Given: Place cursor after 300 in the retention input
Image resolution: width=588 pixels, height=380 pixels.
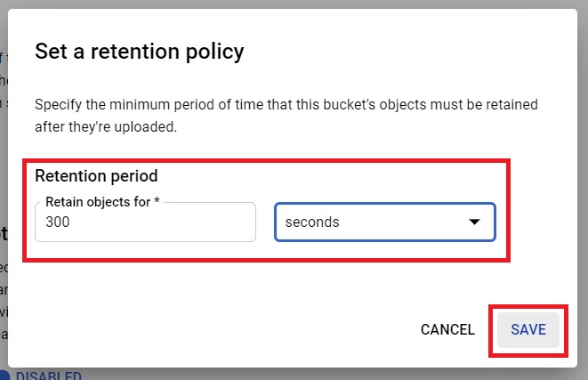Looking at the screenshot, I should [71, 222].
